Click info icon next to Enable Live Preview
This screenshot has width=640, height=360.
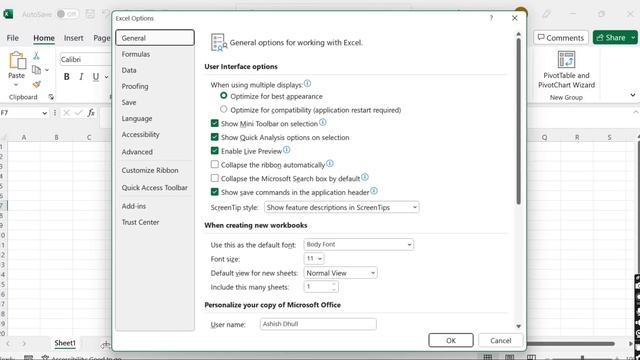tap(287, 150)
